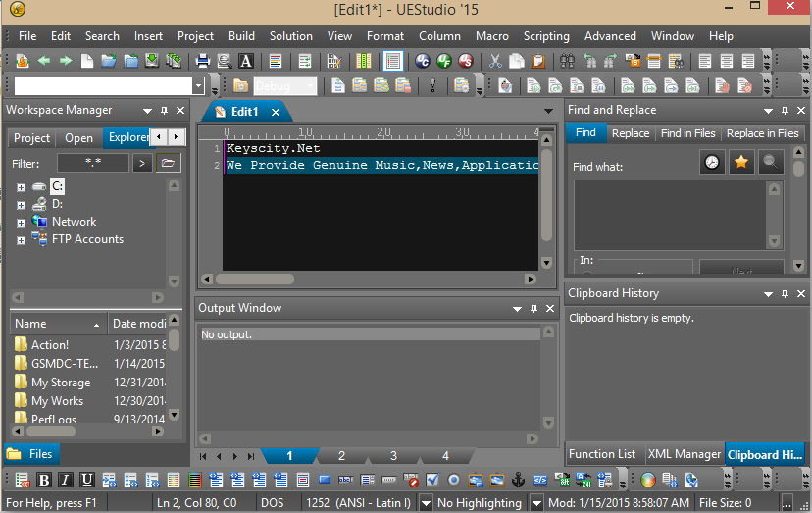Viewport: 812px width, 513px height.
Task: Expand the D: drive node
Action: [x=21, y=205]
